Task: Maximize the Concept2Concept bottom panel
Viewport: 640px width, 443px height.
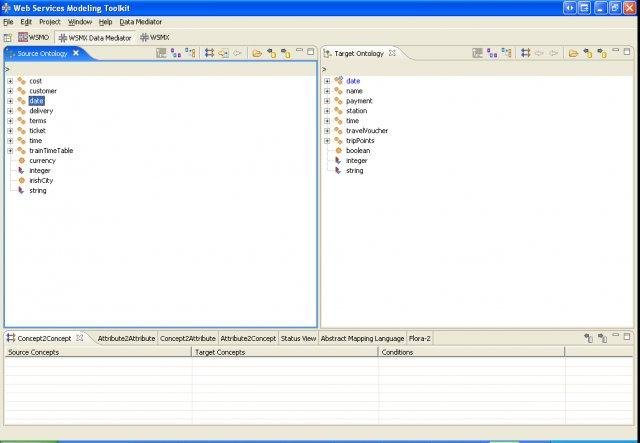Action: [x=627, y=336]
